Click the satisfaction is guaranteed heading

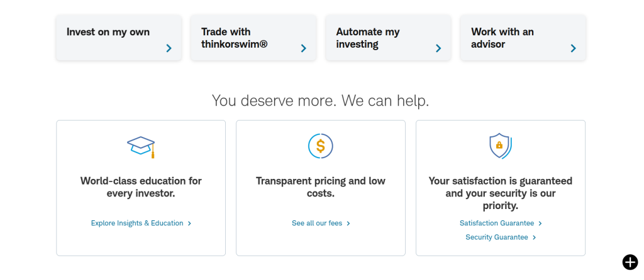[501, 193]
